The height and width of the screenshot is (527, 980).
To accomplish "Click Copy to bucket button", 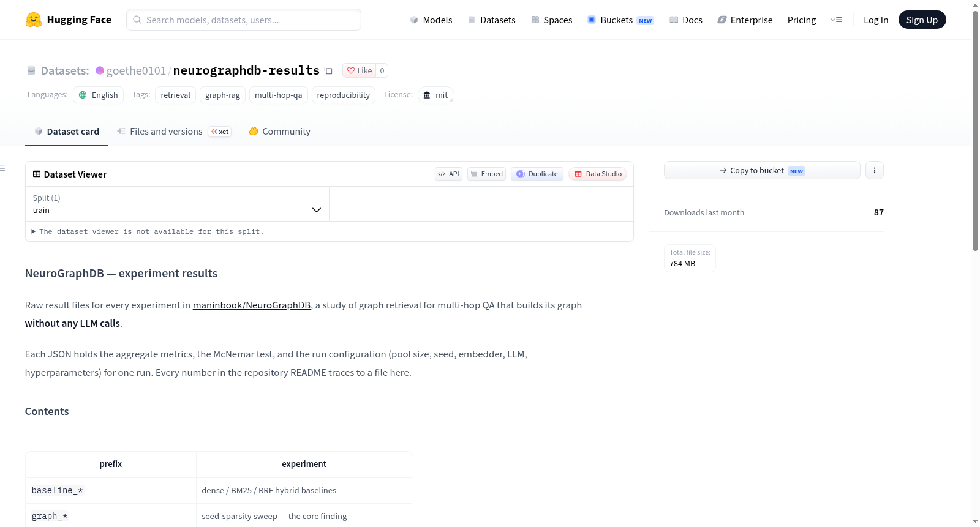I will pos(762,170).
